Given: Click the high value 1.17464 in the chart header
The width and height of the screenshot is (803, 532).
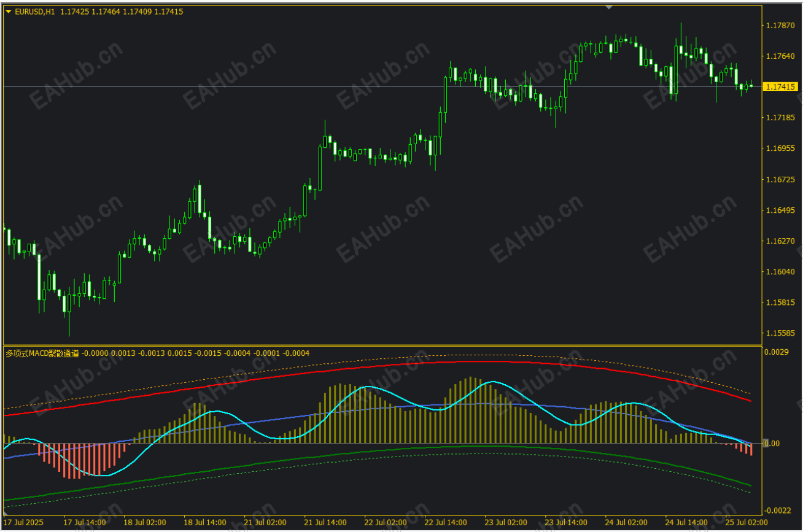Looking at the screenshot, I should (106, 12).
